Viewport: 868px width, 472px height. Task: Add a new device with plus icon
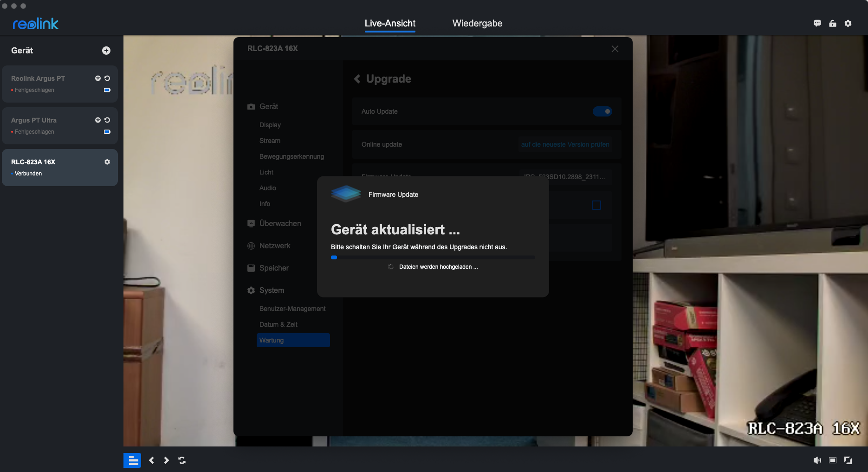click(x=106, y=51)
